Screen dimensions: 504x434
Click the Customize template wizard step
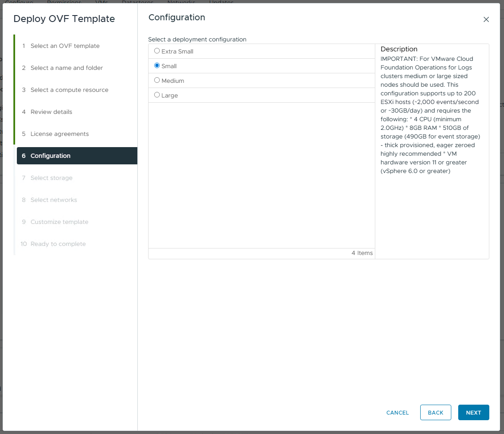coord(59,222)
